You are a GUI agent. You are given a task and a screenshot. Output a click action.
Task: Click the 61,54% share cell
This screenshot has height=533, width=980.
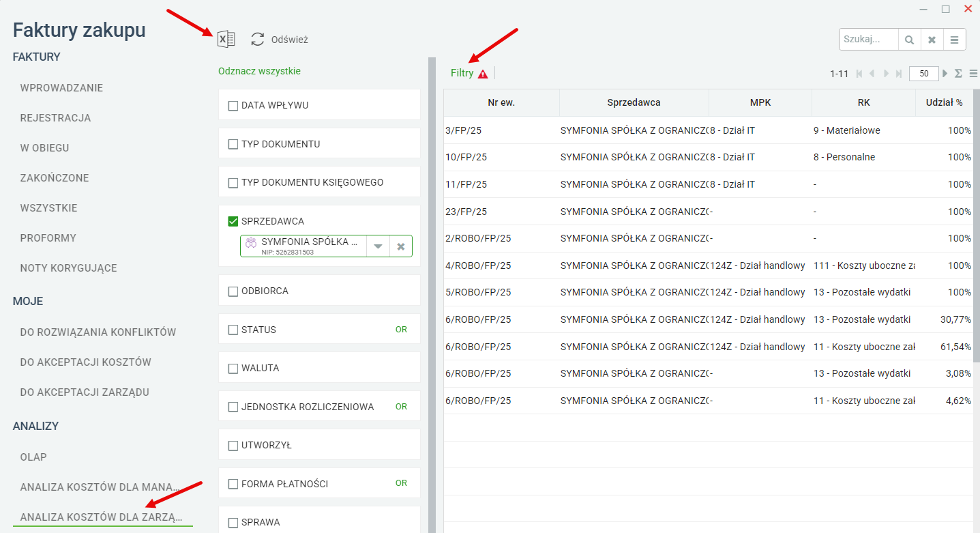point(944,347)
